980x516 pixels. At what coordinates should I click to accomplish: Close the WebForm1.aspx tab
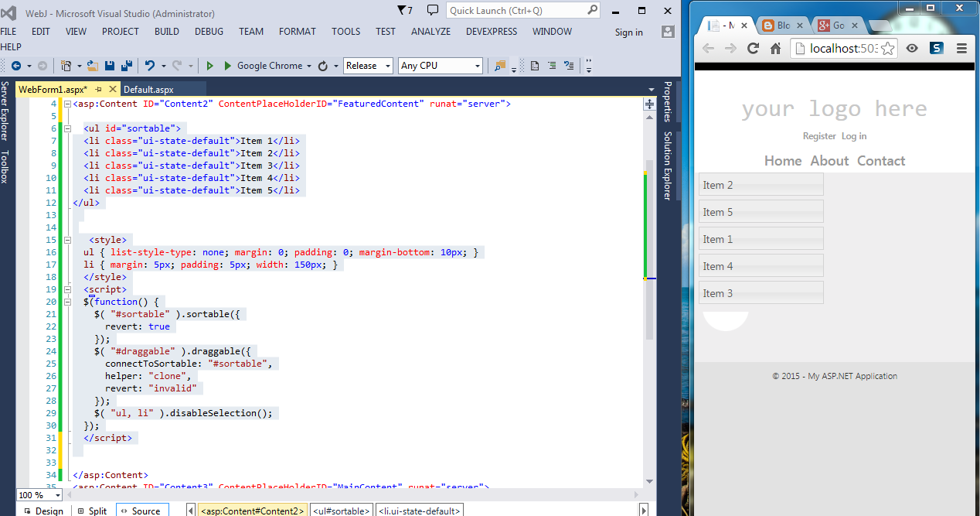[112, 89]
